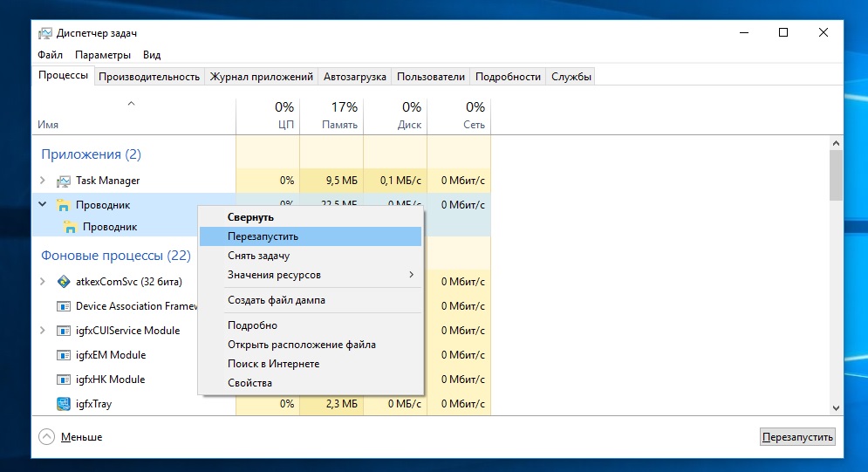Click the scrollbar down arrow in process list
The image size is (868, 472).
[x=835, y=407]
